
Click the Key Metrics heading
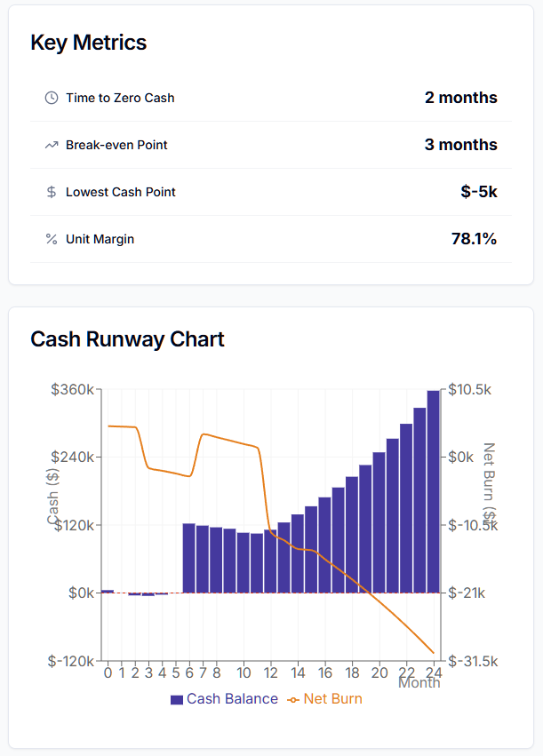tap(89, 43)
